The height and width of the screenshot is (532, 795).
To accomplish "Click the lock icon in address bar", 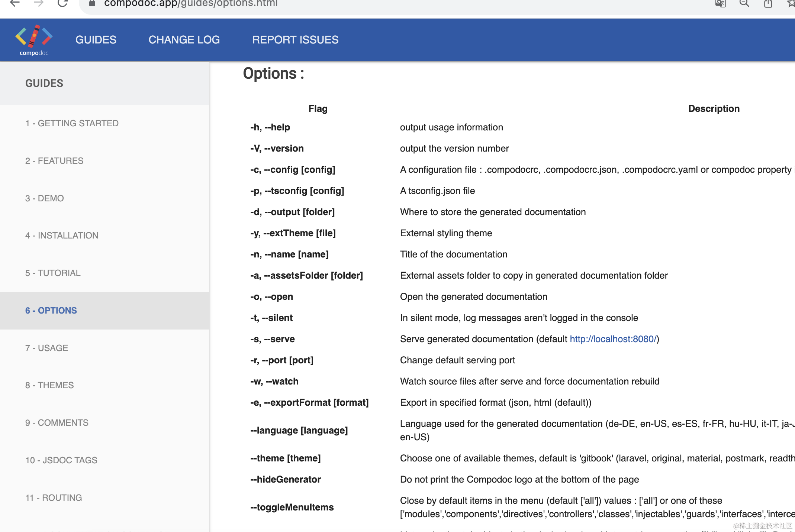I will pyautogui.click(x=92, y=4).
